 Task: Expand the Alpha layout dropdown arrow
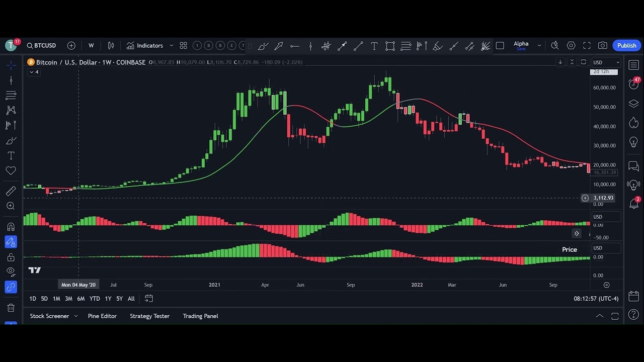pos(539,46)
